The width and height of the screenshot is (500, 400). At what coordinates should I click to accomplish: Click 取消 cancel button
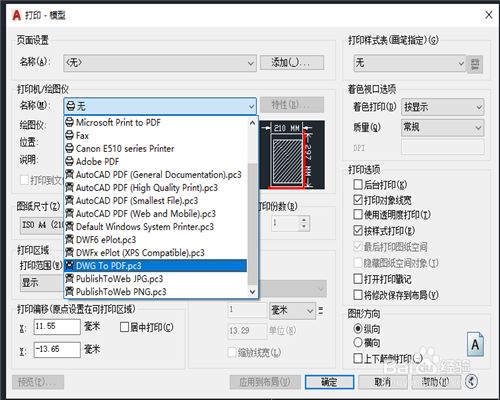(x=383, y=382)
